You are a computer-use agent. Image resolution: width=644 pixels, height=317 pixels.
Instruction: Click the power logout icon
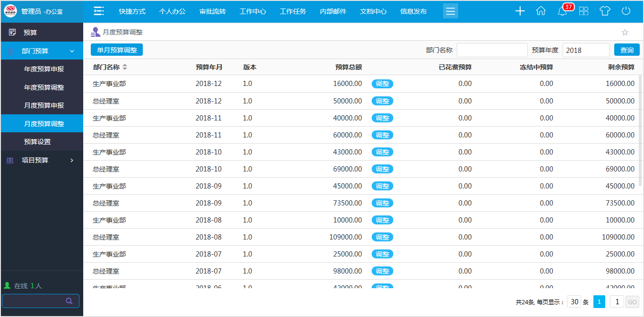626,10
